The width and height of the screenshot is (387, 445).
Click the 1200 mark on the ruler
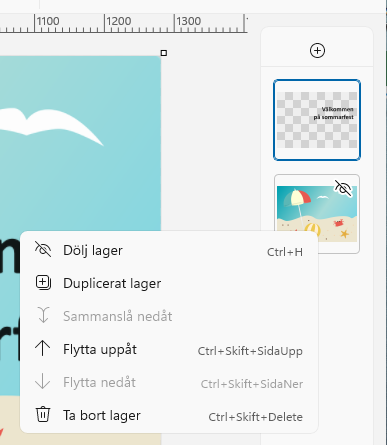click(118, 22)
